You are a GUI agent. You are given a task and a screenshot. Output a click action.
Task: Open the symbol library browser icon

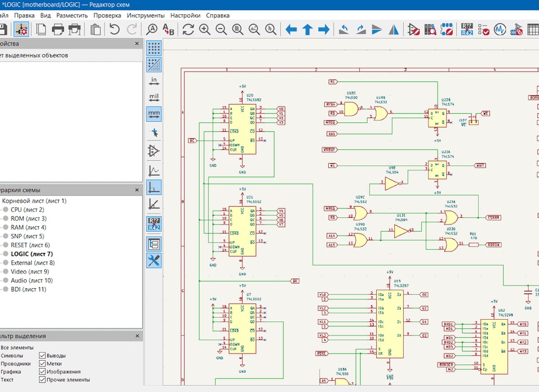[430, 30]
